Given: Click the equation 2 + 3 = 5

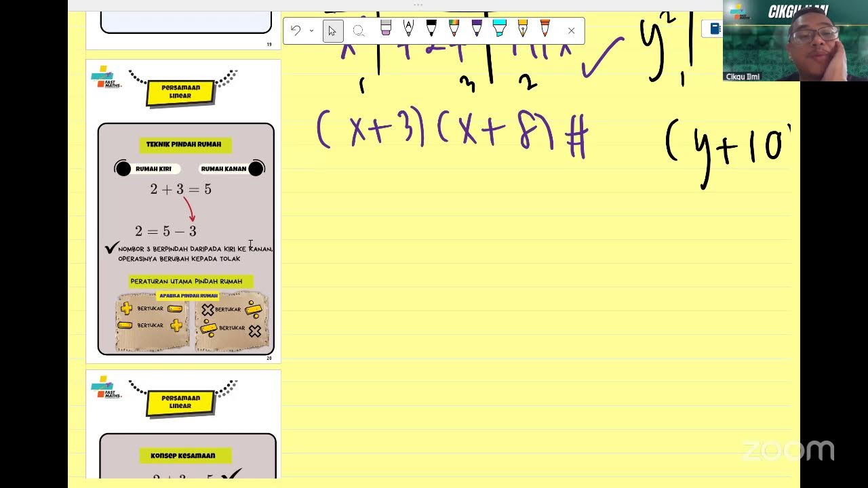Looking at the screenshot, I should point(181,189).
